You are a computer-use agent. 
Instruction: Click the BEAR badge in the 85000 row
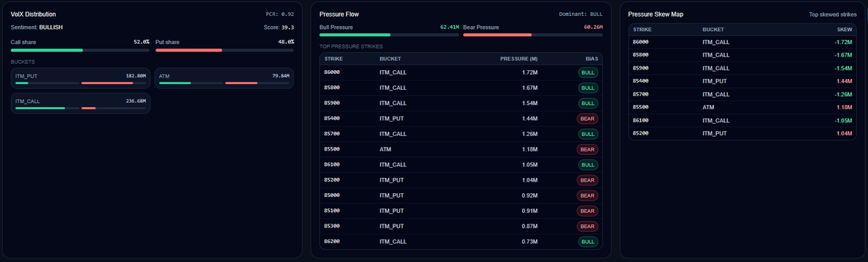(587, 195)
